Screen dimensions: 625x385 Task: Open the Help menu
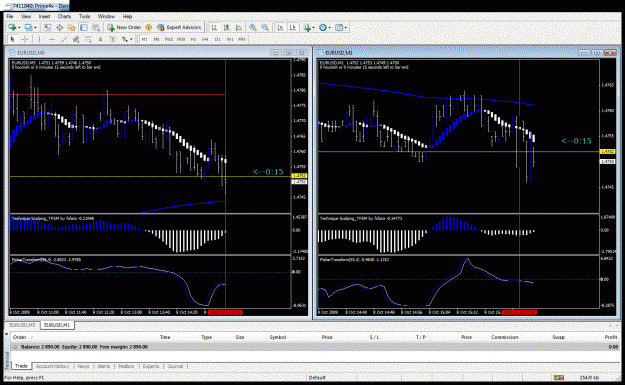127,16
